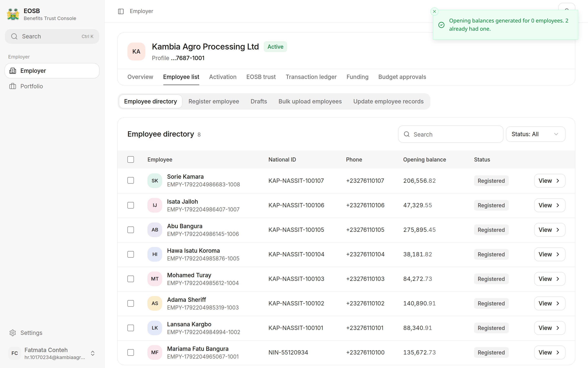Click the KA company avatar
This screenshot has height=368, width=588.
[136, 51]
